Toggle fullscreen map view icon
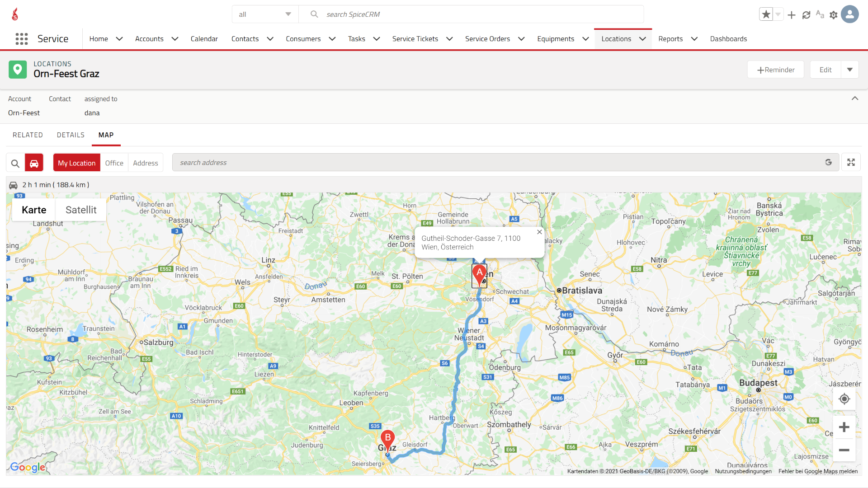 point(851,163)
